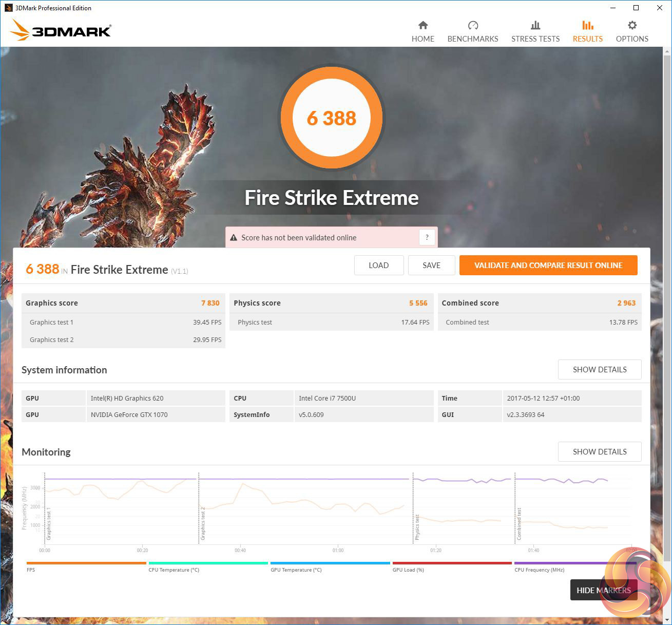Open Benchmarks gauge icon
The height and width of the screenshot is (625, 672).
[473, 25]
